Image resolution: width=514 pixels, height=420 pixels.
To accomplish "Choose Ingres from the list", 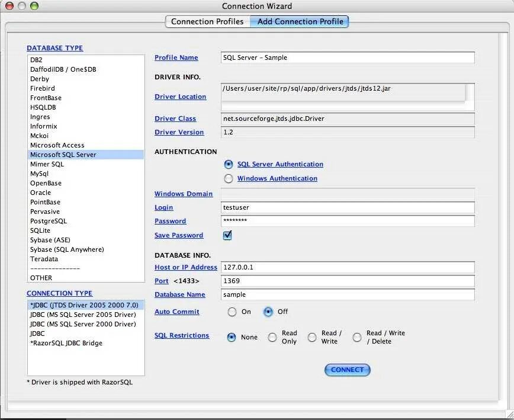I will tap(86, 117).
